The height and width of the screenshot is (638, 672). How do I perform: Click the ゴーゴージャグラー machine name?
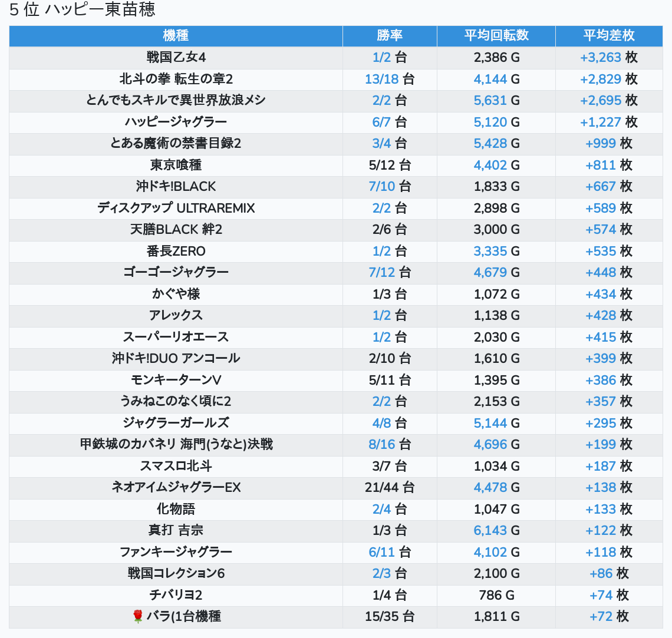176,272
